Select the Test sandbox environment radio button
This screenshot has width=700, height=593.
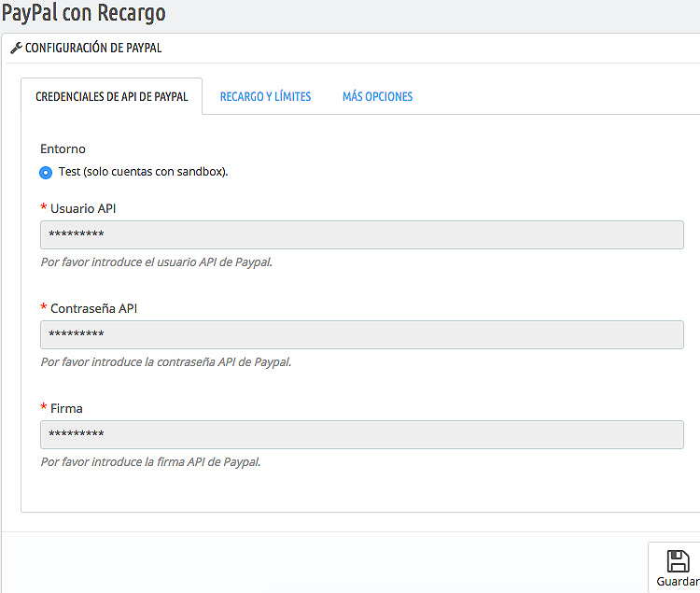coord(46,173)
